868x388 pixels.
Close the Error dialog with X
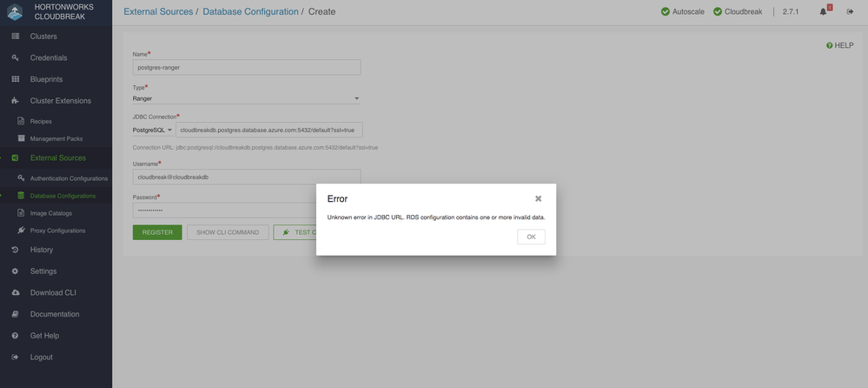tap(538, 198)
